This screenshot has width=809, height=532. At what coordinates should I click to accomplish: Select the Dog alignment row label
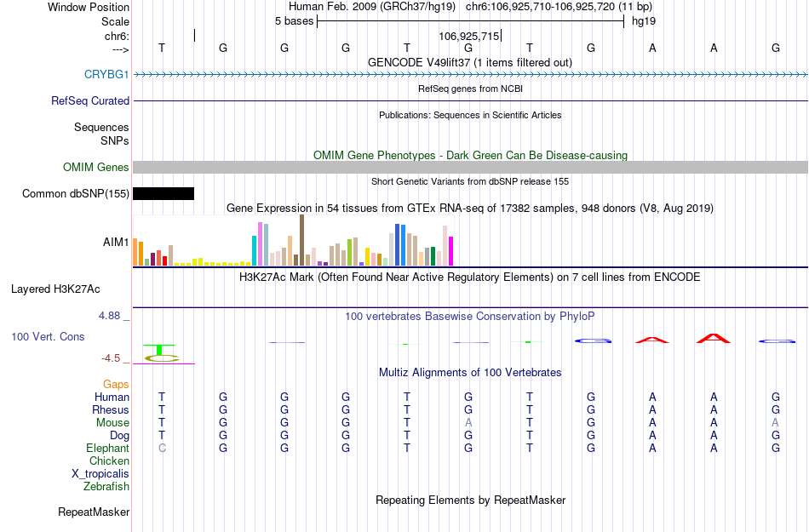tap(119, 436)
